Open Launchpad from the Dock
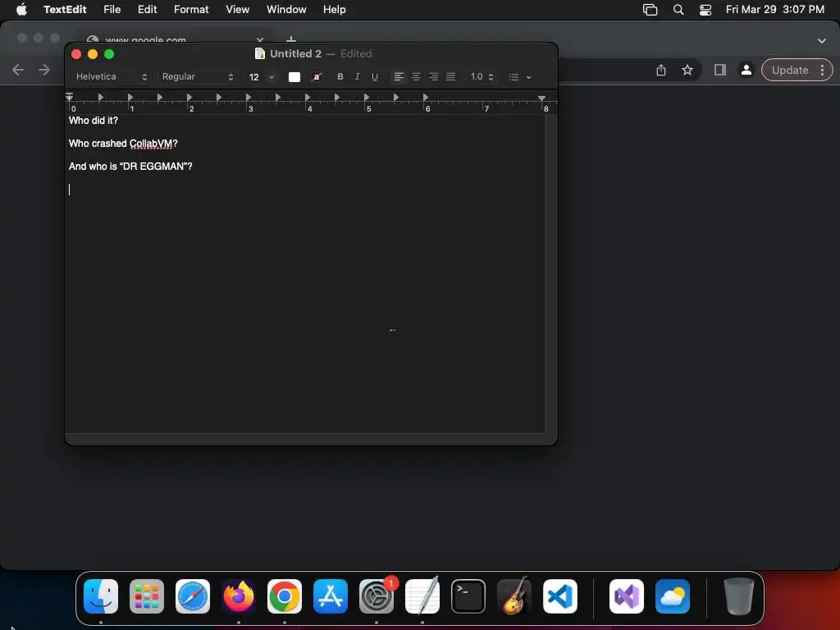 coord(147,596)
